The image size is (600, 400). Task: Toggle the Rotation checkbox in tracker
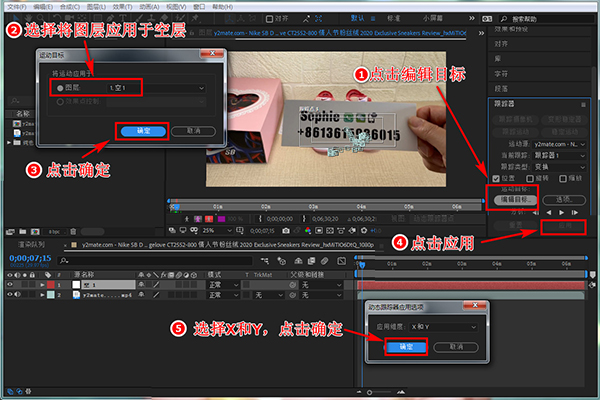click(530, 179)
